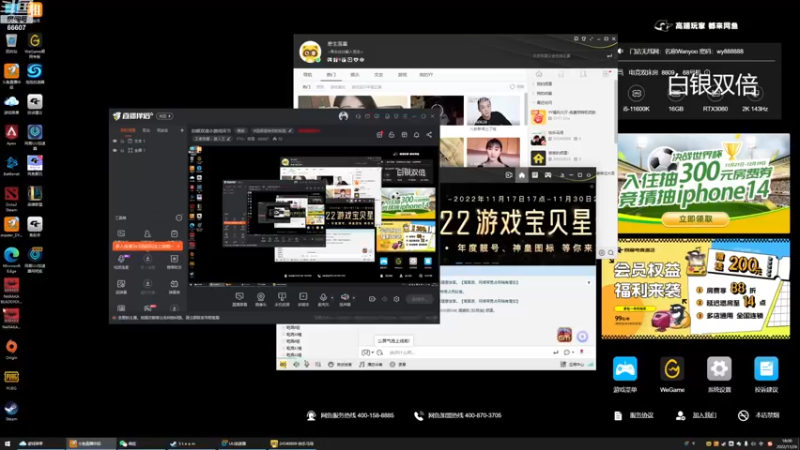Open the streaming settings gear beside the start button
Image resolution: width=800 pixels, height=450 pixels.
tap(396, 299)
